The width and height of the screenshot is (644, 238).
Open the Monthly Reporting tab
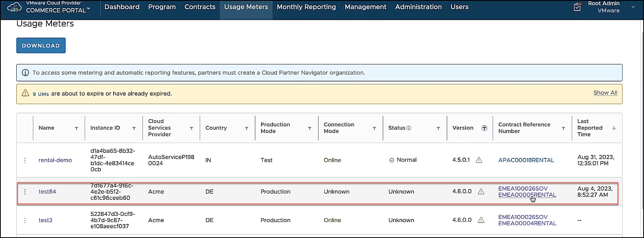[x=306, y=7]
